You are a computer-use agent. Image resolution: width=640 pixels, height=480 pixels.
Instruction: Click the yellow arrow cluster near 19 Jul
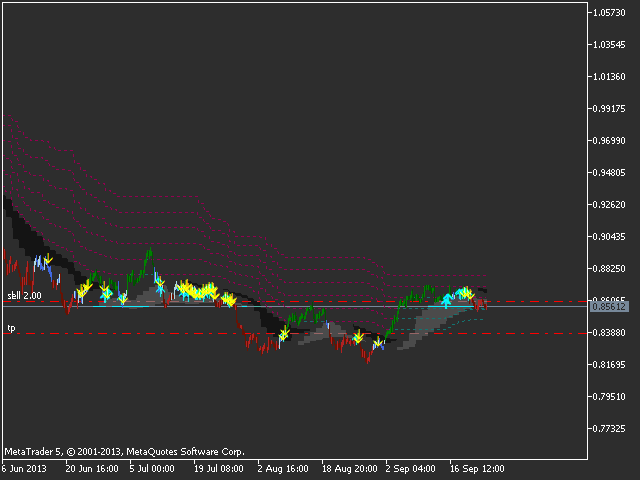(208, 291)
